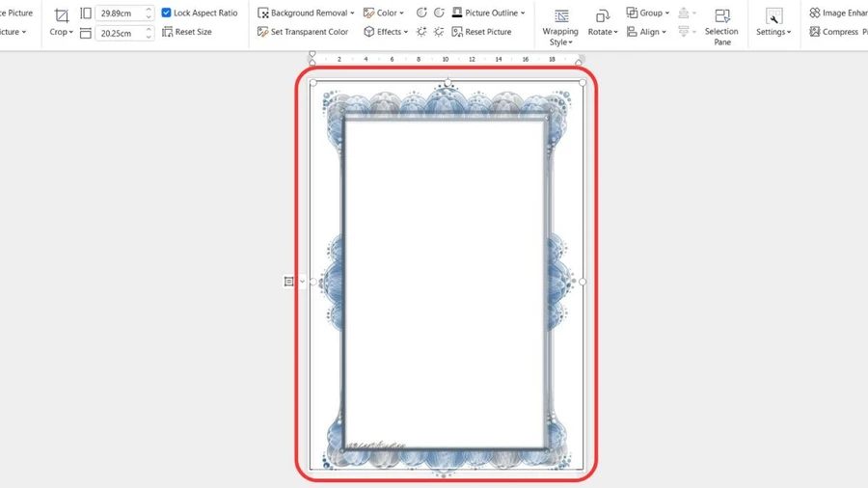This screenshot has height=488, width=868.
Task: Click the decrease brightness sun icon
Action: coord(439,32)
